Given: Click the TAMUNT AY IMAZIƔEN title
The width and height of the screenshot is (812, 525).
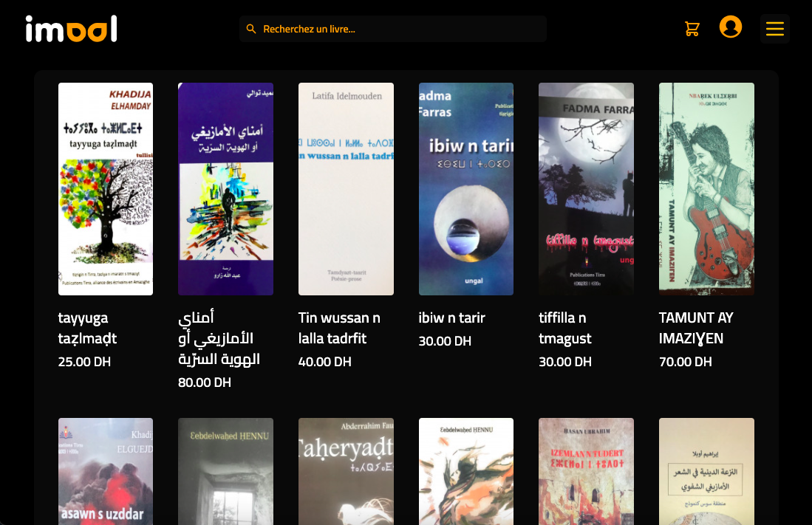Looking at the screenshot, I should [696, 328].
